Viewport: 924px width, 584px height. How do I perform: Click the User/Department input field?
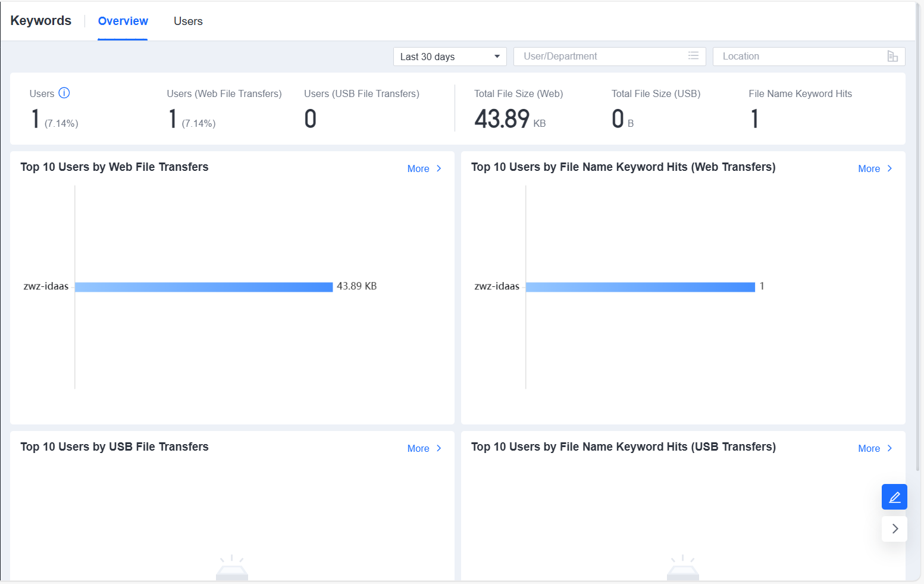click(x=609, y=57)
